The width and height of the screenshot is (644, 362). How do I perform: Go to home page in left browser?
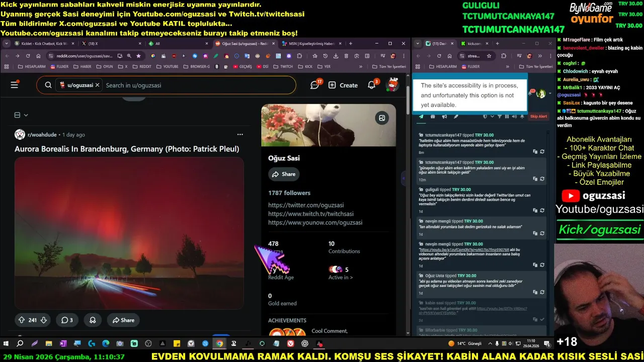tap(39, 56)
